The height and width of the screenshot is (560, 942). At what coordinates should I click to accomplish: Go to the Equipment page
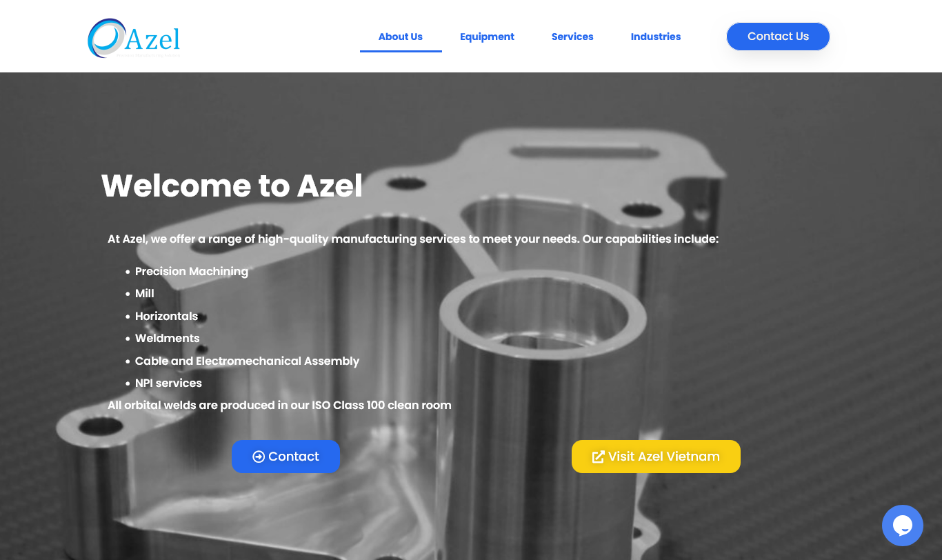[x=487, y=37]
